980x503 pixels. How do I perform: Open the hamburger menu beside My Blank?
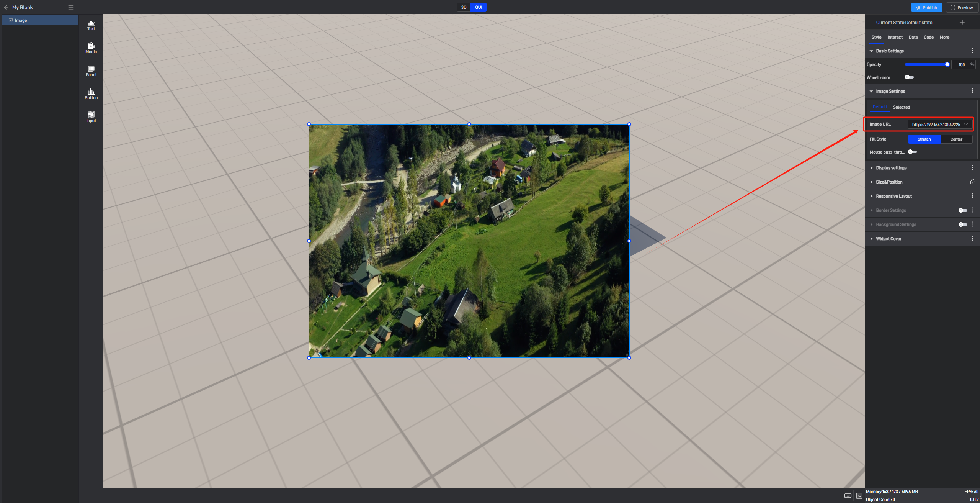71,7
